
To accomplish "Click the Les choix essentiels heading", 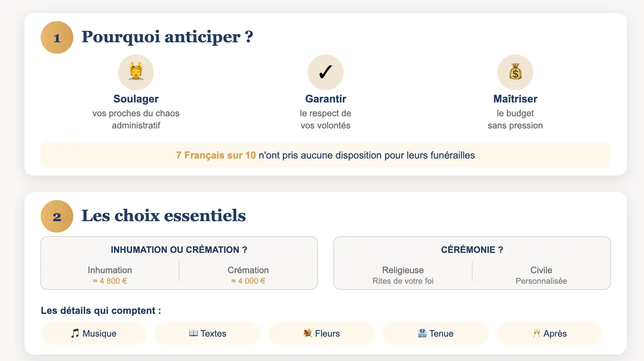I will point(164,215).
